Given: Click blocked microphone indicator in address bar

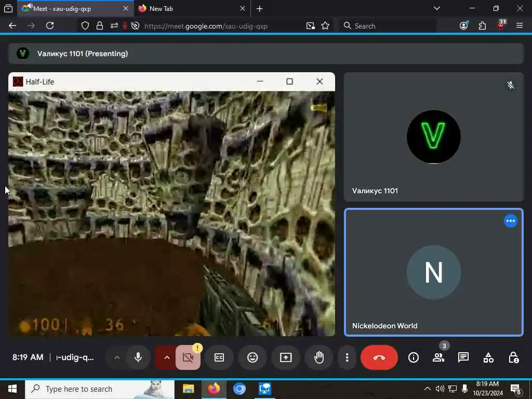Looking at the screenshot, I should tap(125, 26).
